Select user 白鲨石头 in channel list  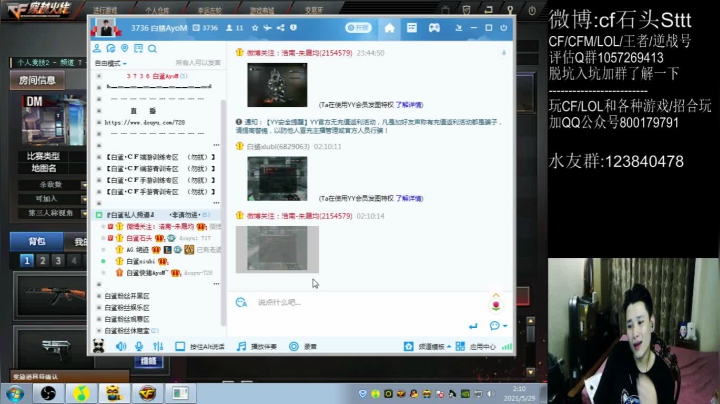tap(139, 238)
